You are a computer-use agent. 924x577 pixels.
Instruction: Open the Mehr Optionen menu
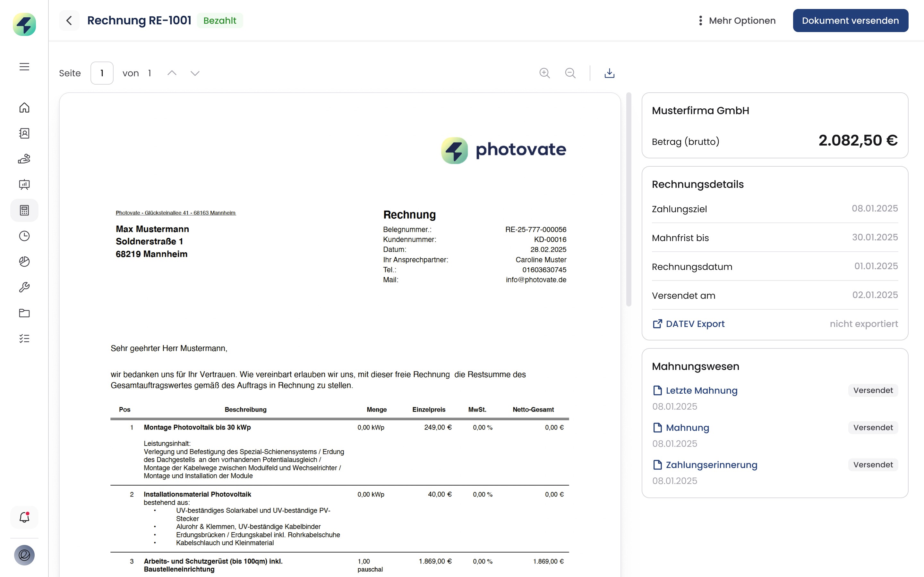pos(736,21)
